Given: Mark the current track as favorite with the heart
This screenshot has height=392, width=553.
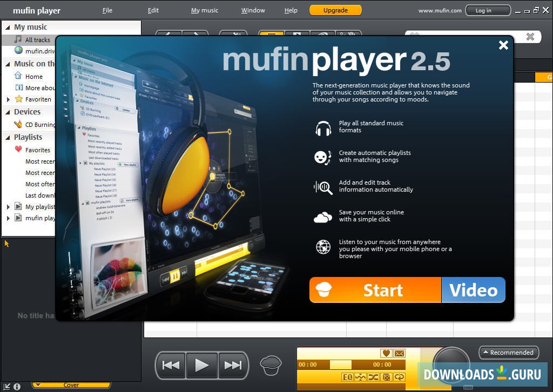Looking at the screenshot, I should tap(387, 353).
